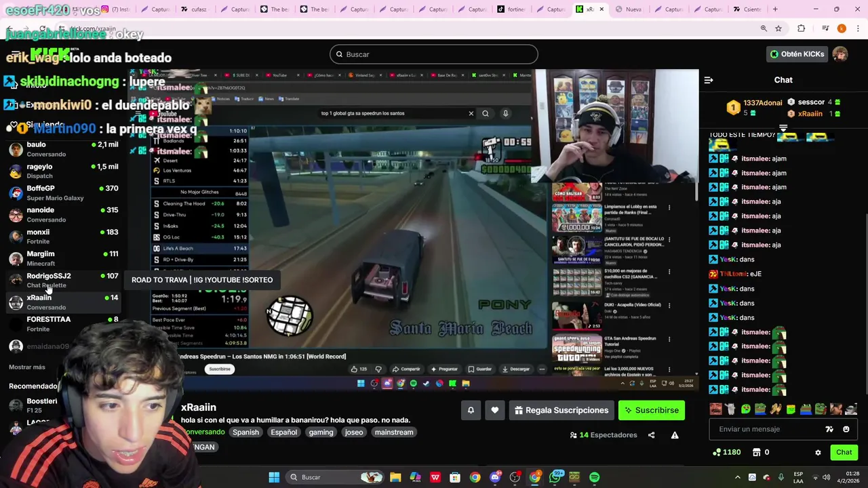Open the nanoide channel in the sidebar
This screenshot has height=488, width=868.
(63, 214)
